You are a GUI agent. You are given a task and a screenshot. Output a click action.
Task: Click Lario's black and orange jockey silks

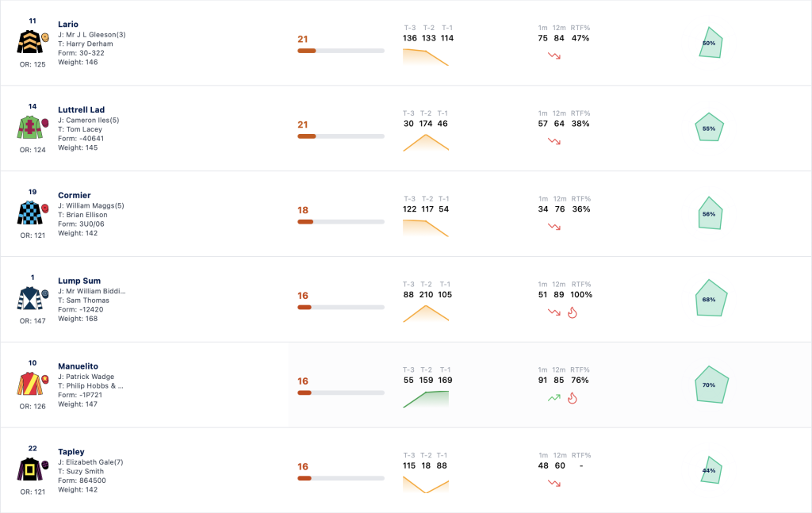coord(29,42)
